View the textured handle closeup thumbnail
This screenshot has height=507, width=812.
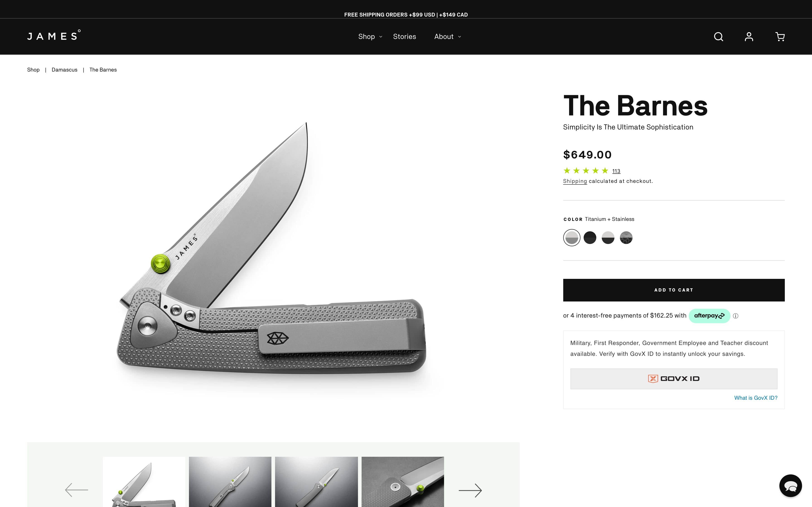[403, 482]
